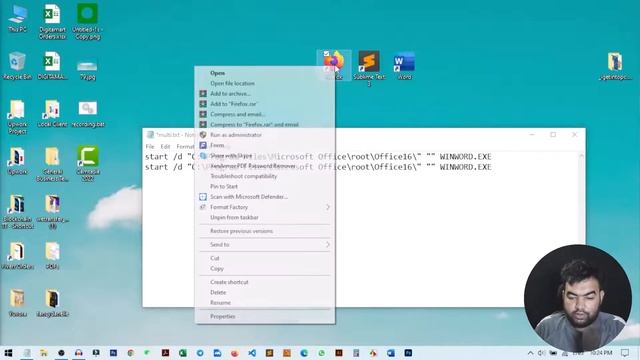Expand the Format Factory submenu arrow

click(328, 207)
